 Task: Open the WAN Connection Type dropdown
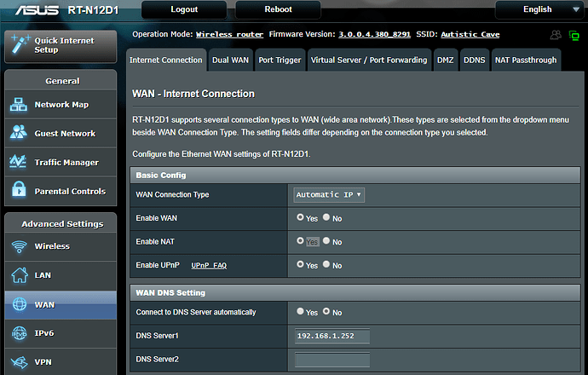click(329, 194)
